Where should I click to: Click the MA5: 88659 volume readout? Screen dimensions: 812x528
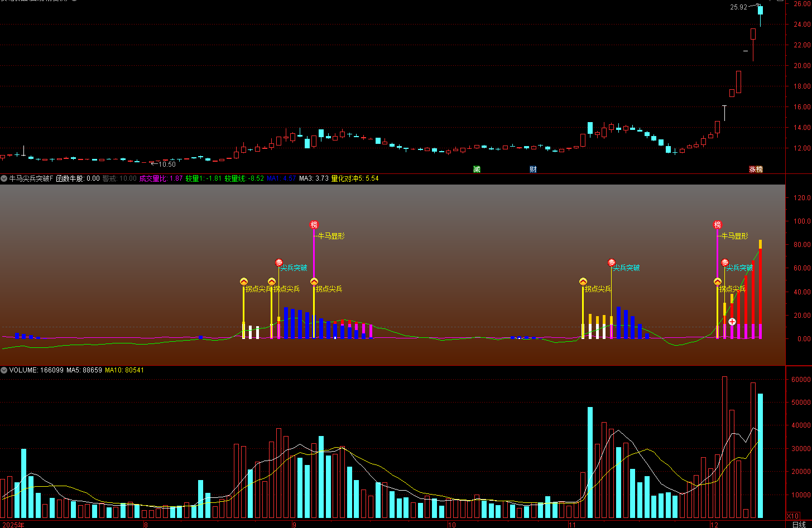pos(84,370)
